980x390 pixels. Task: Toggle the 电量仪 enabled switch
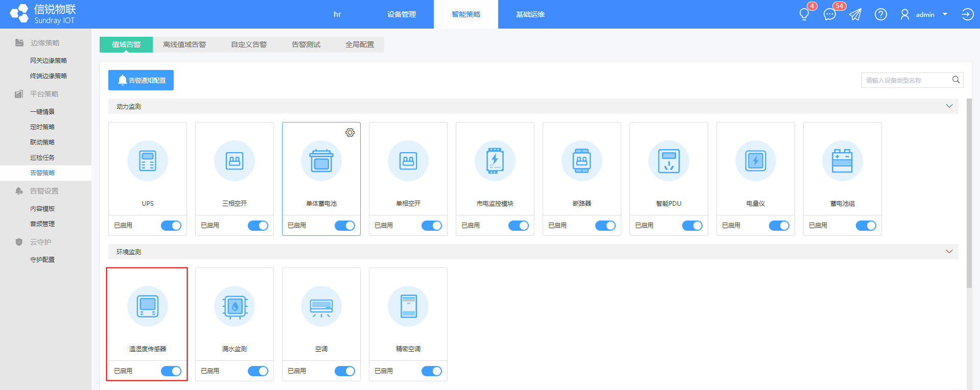click(779, 226)
